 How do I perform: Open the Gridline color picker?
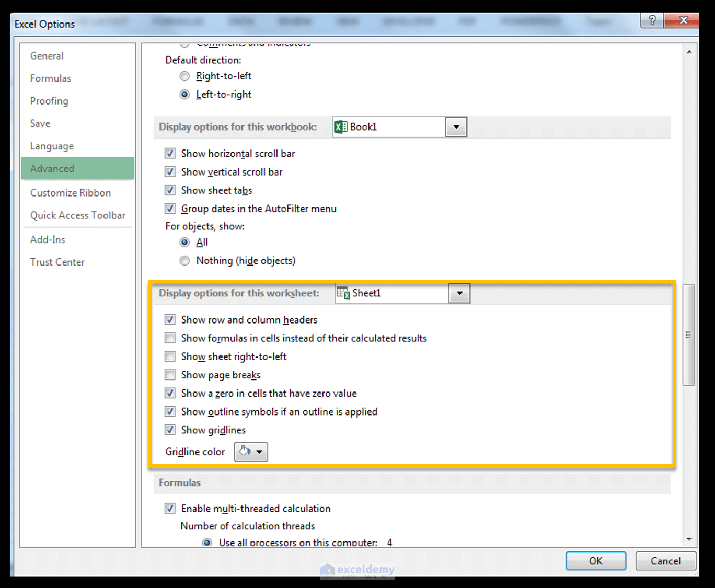tap(251, 452)
